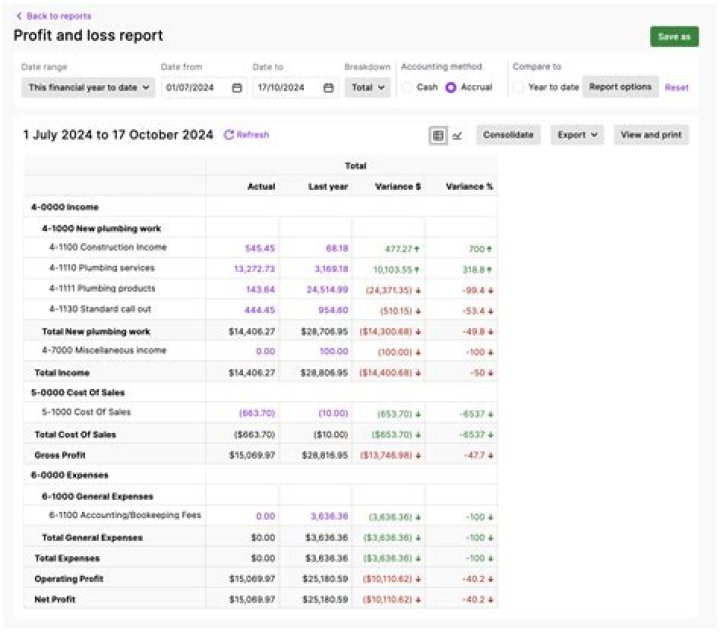Open Report options

pos(620,87)
